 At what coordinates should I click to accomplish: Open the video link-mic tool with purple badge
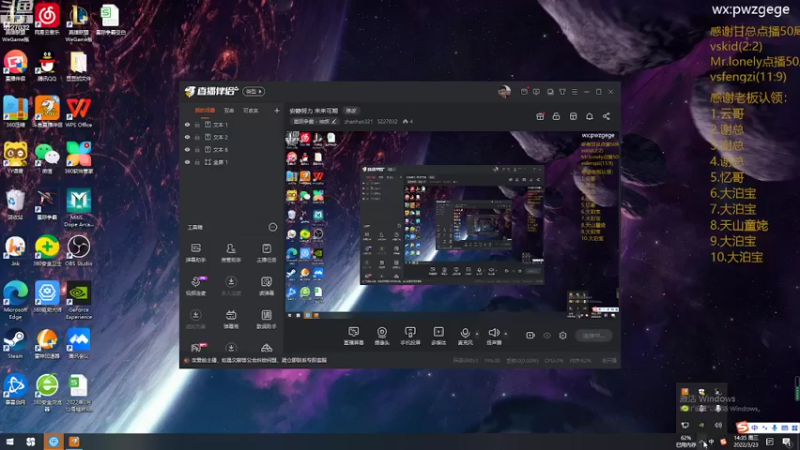click(x=196, y=286)
